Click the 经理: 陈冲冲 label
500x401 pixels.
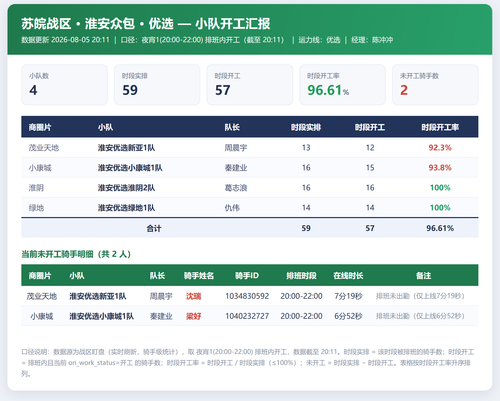(372, 40)
